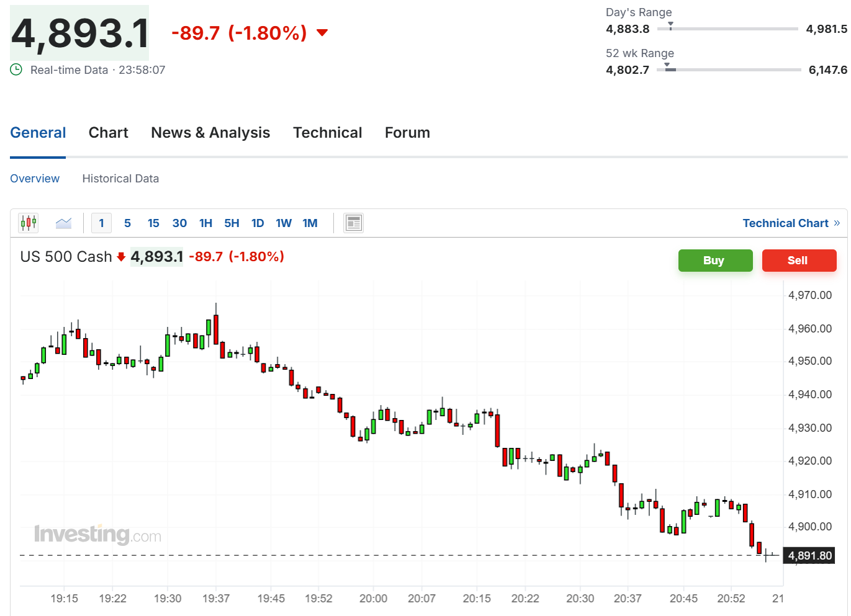Click the Investing.com watermark logo
This screenshot has height=616, width=851.
tap(98, 534)
